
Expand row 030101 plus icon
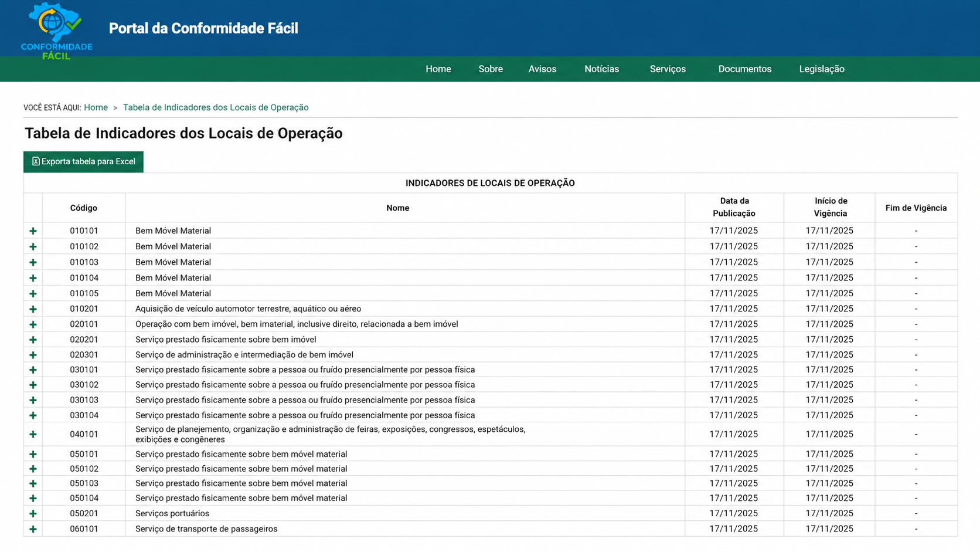click(x=33, y=370)
